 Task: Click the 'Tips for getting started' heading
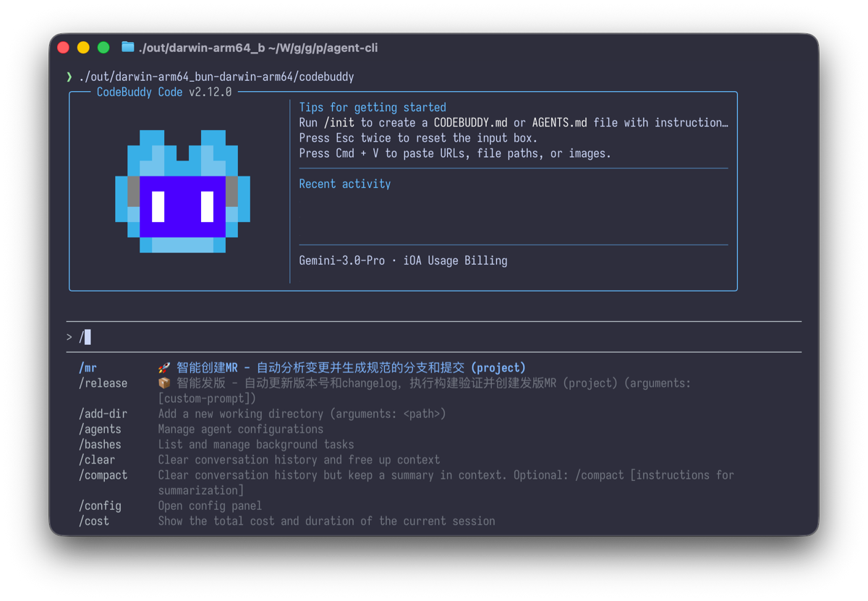pos(373,107)
